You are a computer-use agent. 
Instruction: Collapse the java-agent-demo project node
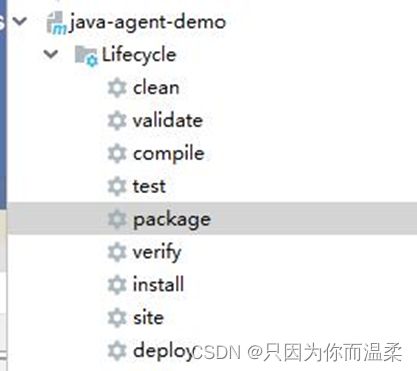(20, 22)
